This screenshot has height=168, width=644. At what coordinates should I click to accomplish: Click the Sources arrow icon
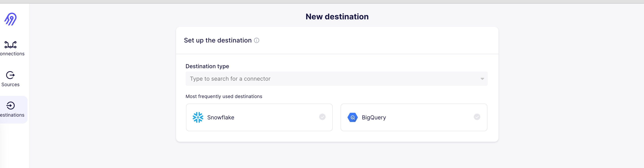(x=11, y=75)
